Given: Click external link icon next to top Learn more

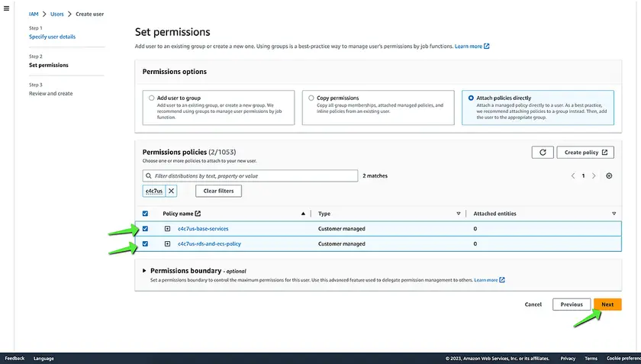Looking at the screenshot, I should [x=487, y=47].
